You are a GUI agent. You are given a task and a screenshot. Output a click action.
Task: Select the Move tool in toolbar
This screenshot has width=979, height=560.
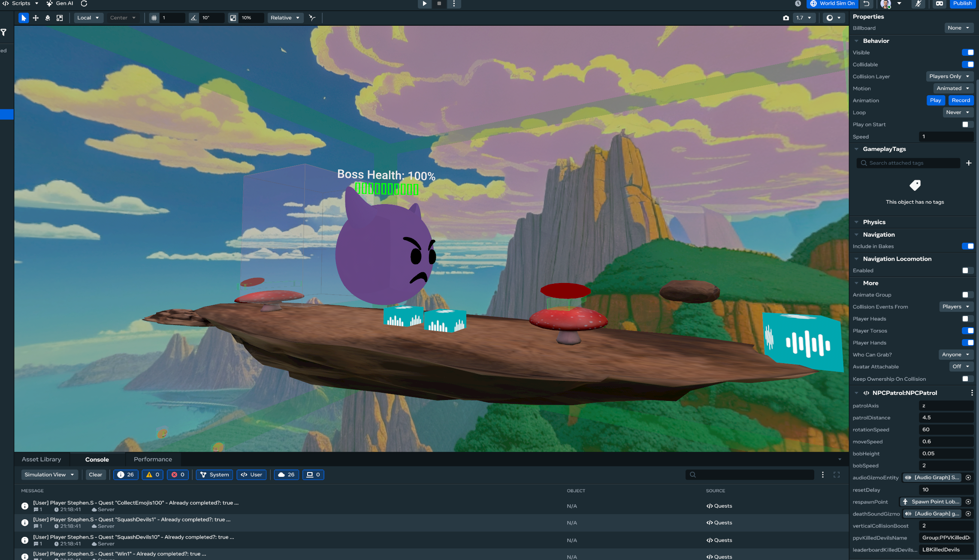36,18
